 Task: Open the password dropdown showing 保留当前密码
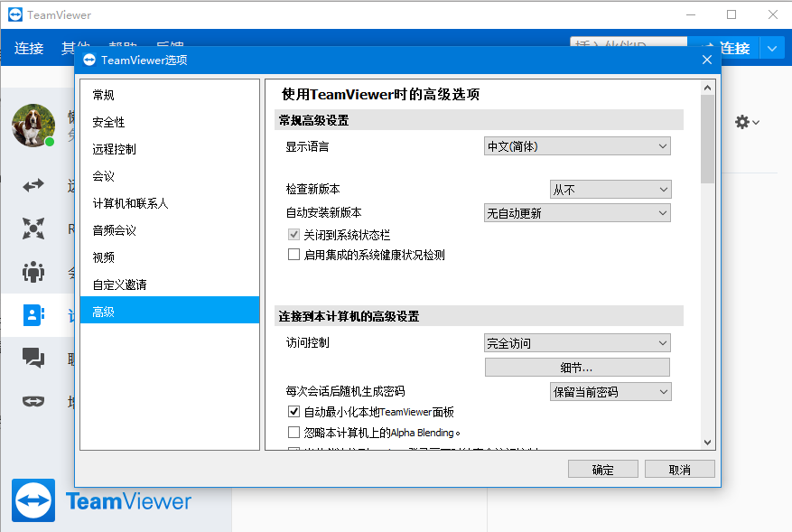pyautogui.click(x=610, y=391)
